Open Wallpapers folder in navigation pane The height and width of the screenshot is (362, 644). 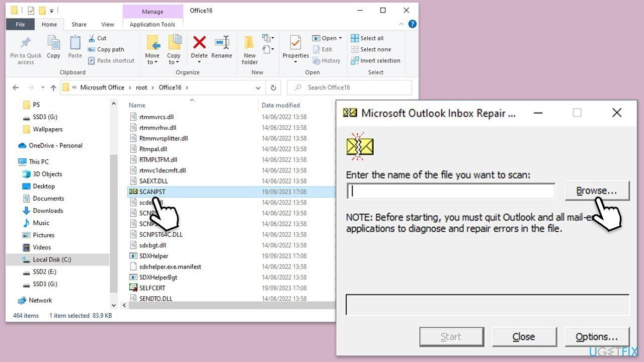coord(48,129)
